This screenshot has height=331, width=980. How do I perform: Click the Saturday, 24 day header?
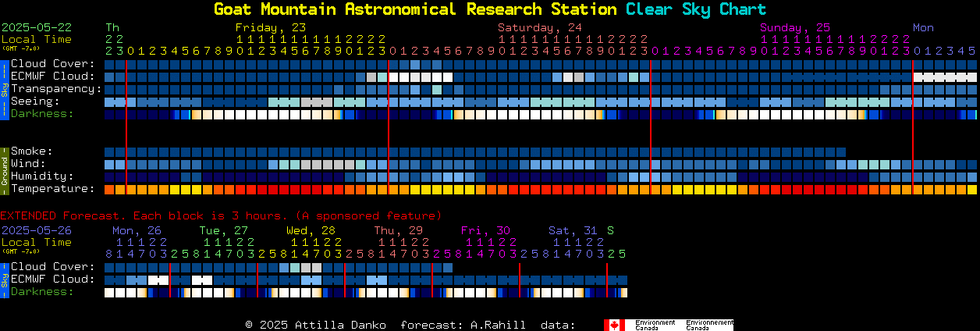(x=540, y=27)
